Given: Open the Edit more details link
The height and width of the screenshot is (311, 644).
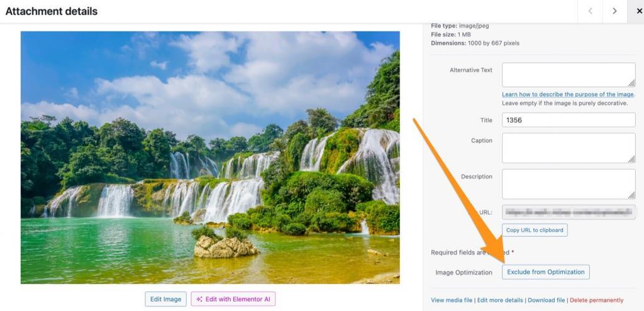Looking at the screenshot, I should coord(500,300).
